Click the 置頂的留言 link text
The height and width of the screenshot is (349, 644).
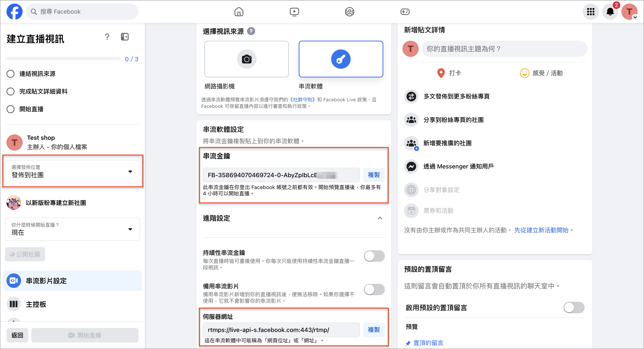tap(428, 343)
